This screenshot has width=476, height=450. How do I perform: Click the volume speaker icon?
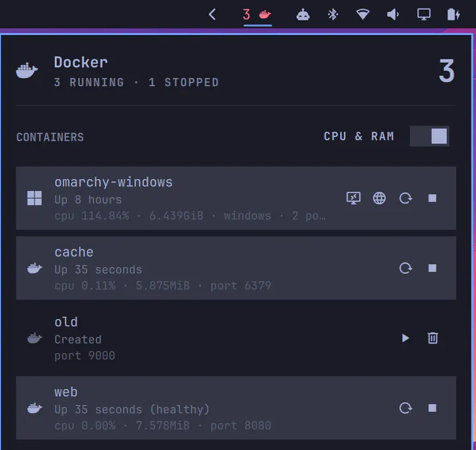(x=393, y=15)
